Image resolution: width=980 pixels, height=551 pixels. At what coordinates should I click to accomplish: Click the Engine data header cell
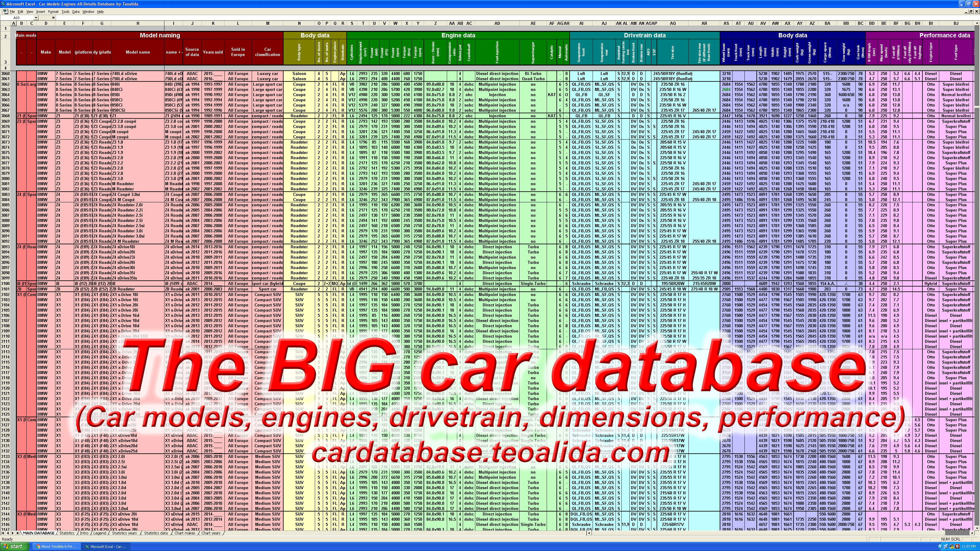pyautogui.click(x=458, y=36)
